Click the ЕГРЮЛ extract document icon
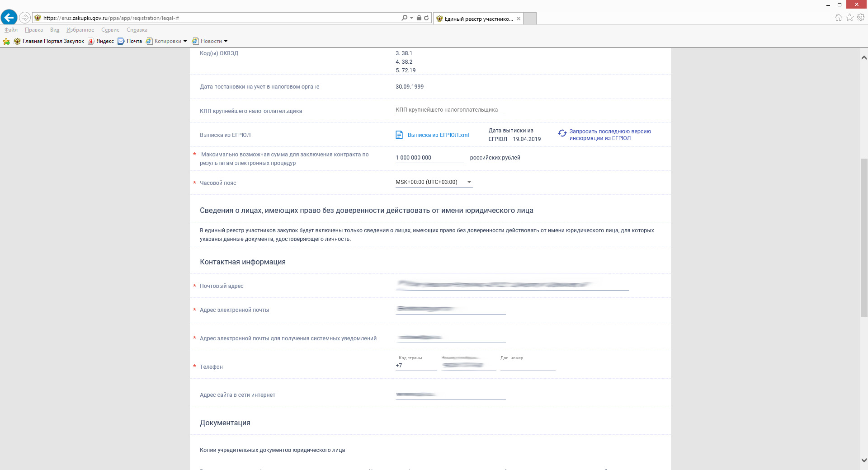Image resolution: width=868 pixels, height=470 pixels. (x=399, y=135)
